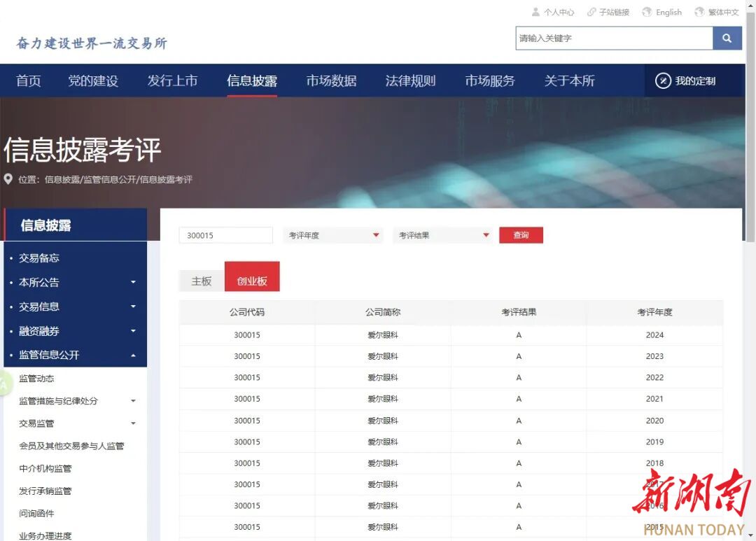The width and height of the screenshot is (756, 541).
Task: Click the search magnifier icon button
Action: (x=727, y=38)
